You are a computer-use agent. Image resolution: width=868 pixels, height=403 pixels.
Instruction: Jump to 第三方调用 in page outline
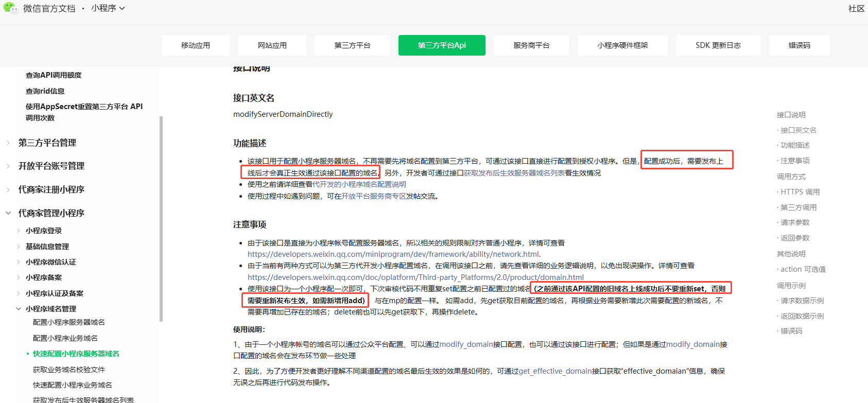coord(798,207)
